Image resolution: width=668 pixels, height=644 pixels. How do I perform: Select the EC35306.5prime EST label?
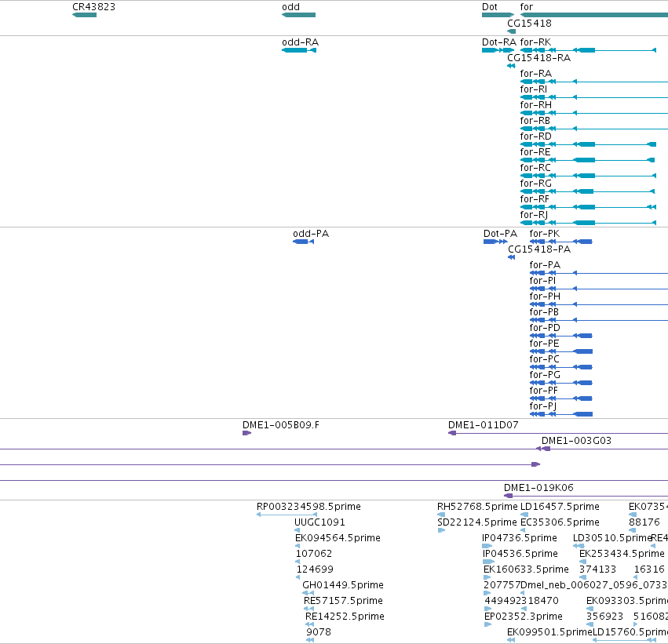pyautogui.click(x=560, y=522)
